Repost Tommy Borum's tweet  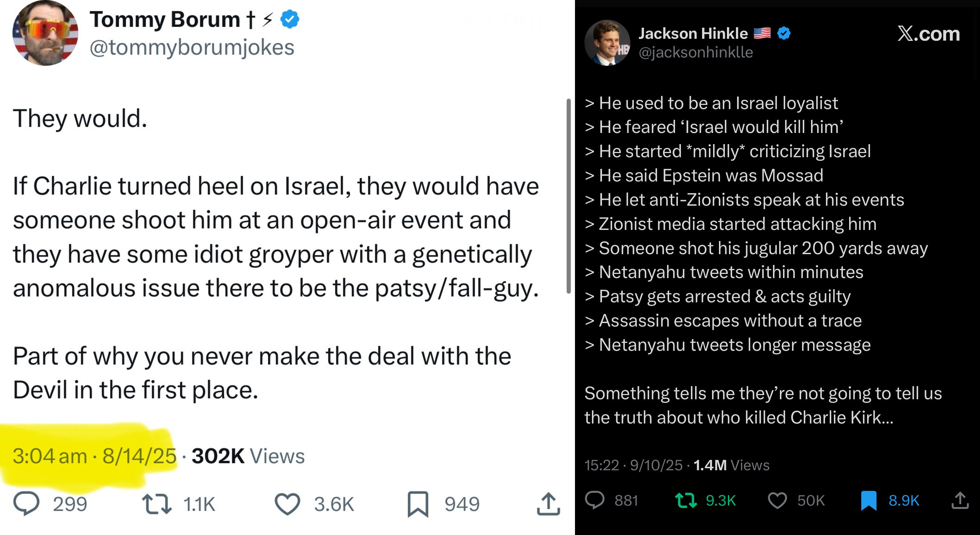pyautogui.click(x=157, y=503)
